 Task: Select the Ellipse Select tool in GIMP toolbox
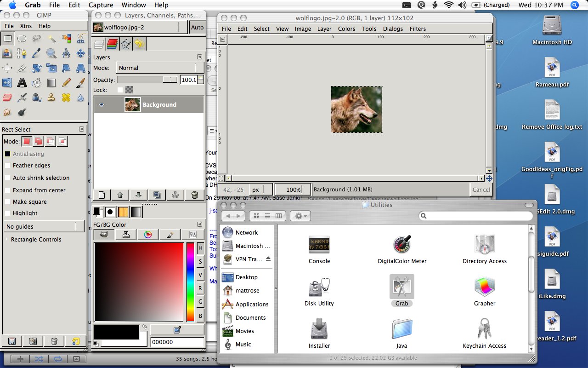pos(22,39)
